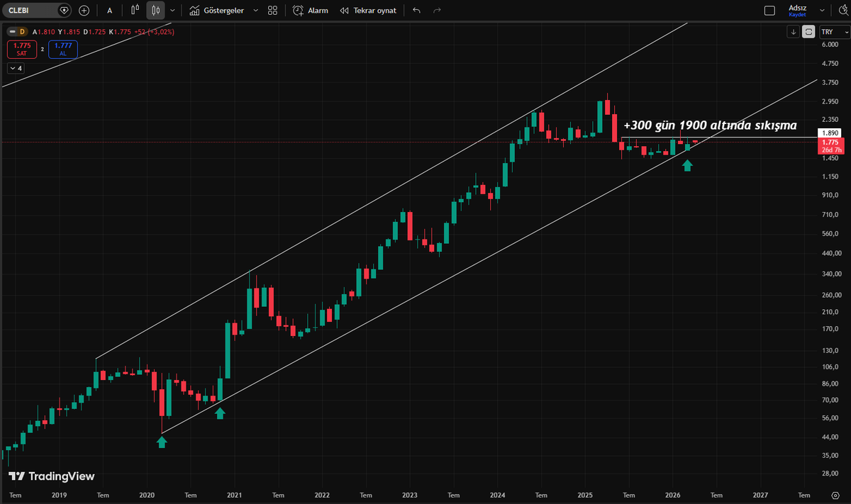Open the four-squares indicator templates icon

[273, 11]
